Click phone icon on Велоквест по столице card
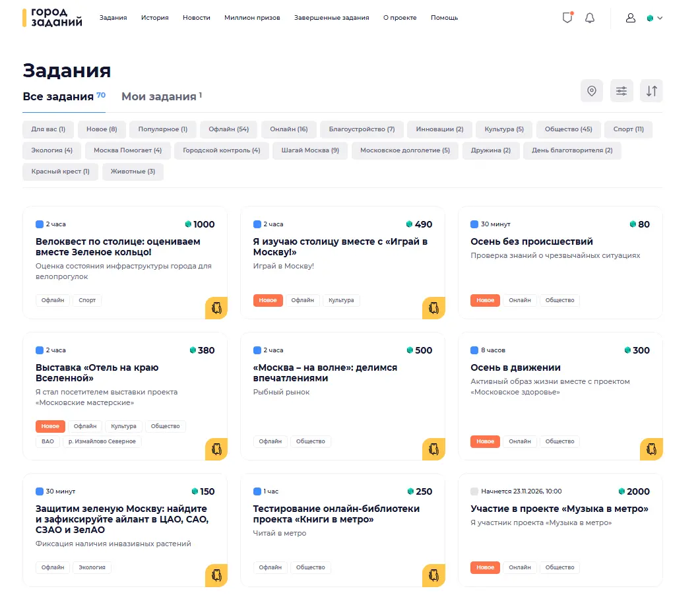This screenshot has width=700, height=599. (216, 308)
